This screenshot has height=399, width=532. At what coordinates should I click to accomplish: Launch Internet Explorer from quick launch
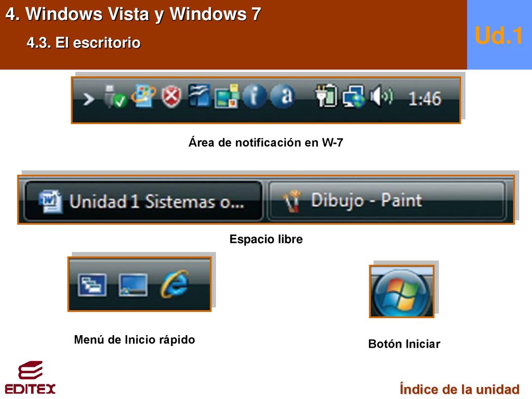[175, 284]
